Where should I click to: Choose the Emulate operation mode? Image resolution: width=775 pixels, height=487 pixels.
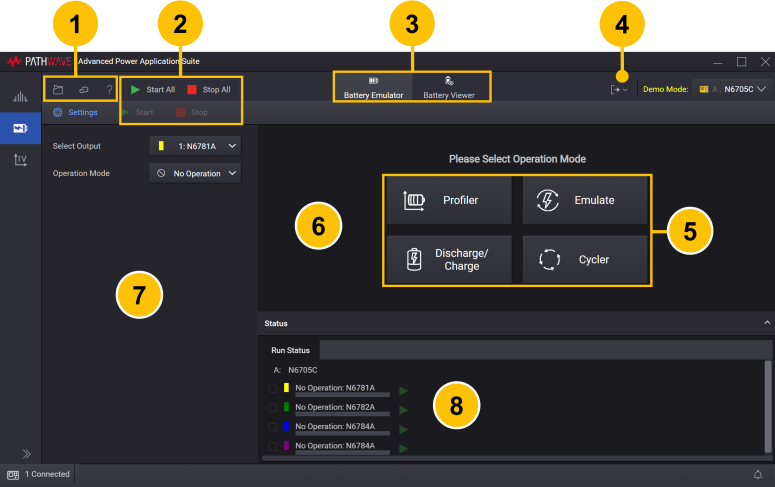[585, 200]
